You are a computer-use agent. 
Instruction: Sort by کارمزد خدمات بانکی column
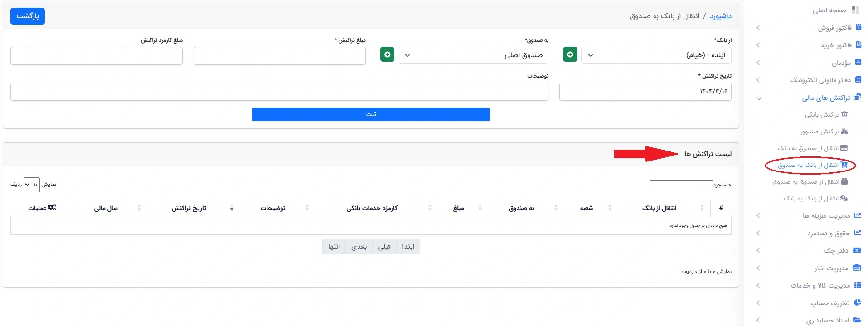coord(372,208)
